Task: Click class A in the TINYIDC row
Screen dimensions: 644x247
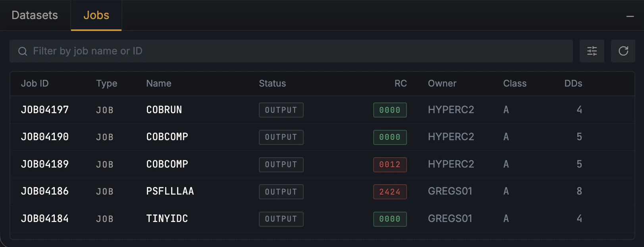Action: click(506, 219)
